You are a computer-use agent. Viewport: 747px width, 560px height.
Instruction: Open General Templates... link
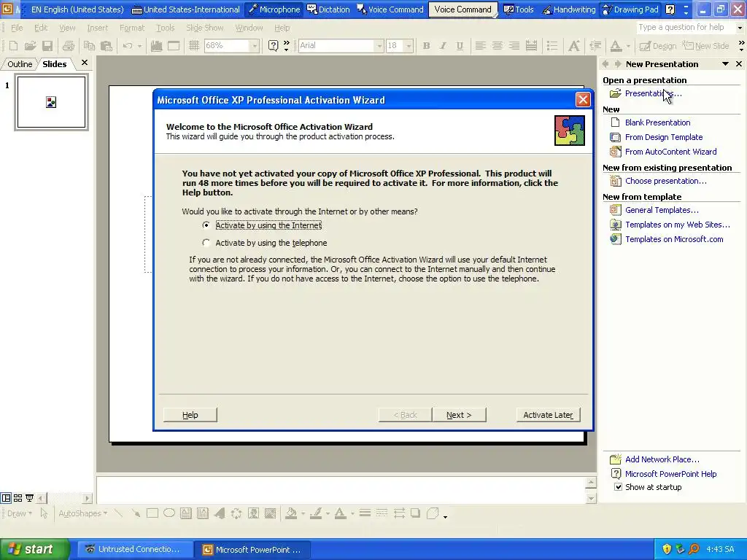(x=662, y=210)
